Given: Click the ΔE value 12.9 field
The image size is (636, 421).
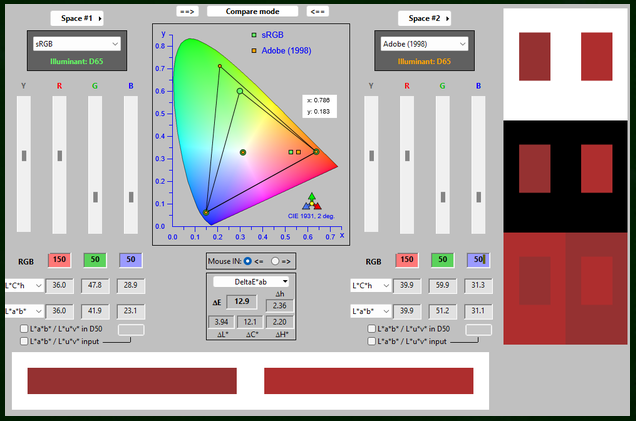Looking at the screenshot, I should [x=241, y=301].
